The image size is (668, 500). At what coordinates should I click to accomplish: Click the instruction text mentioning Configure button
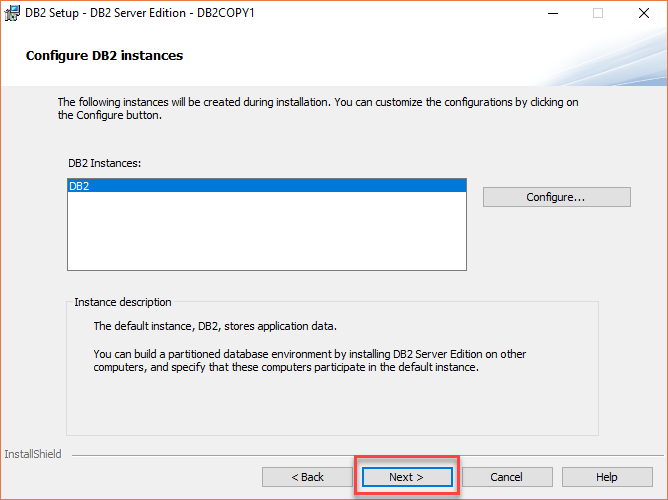[318, 109]
